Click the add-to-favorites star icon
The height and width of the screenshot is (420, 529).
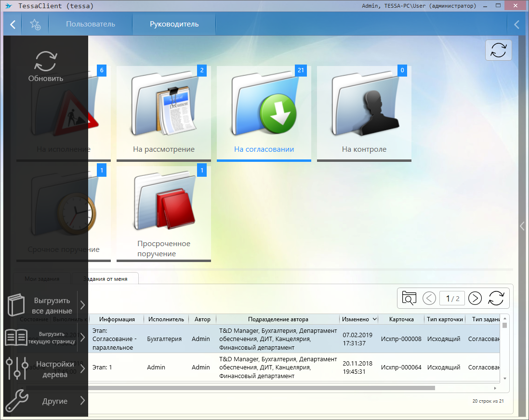point(35,24)
